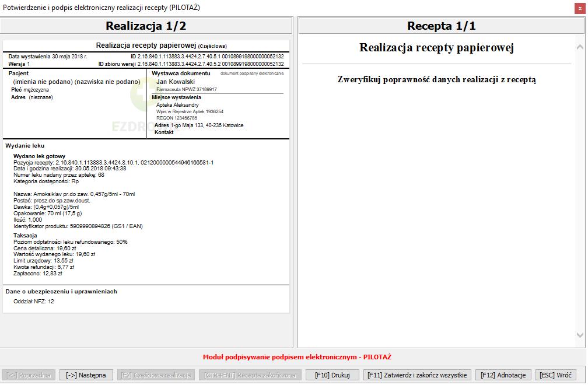Close the dialog with the red X
The image size is (588, 385).
(x=580, y=8)
